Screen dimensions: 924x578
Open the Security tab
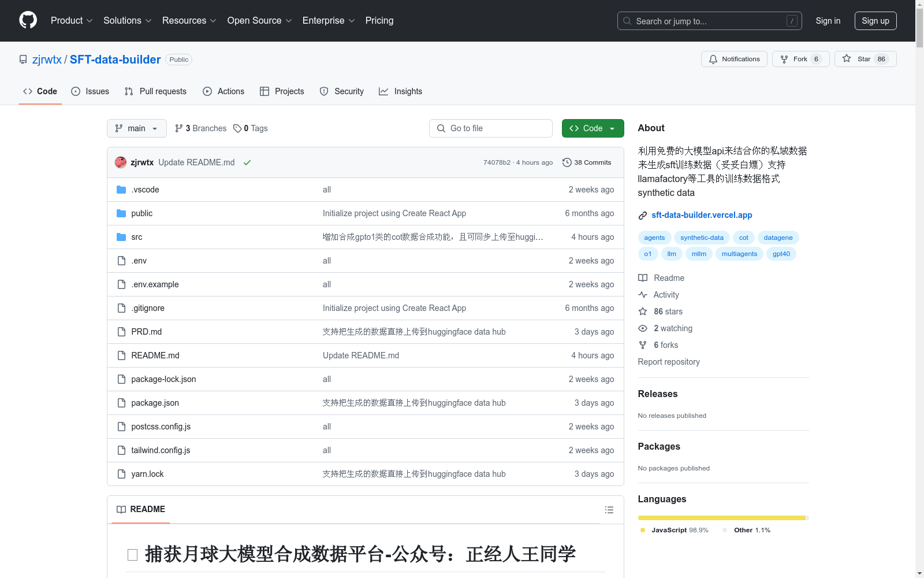point(342,91)
